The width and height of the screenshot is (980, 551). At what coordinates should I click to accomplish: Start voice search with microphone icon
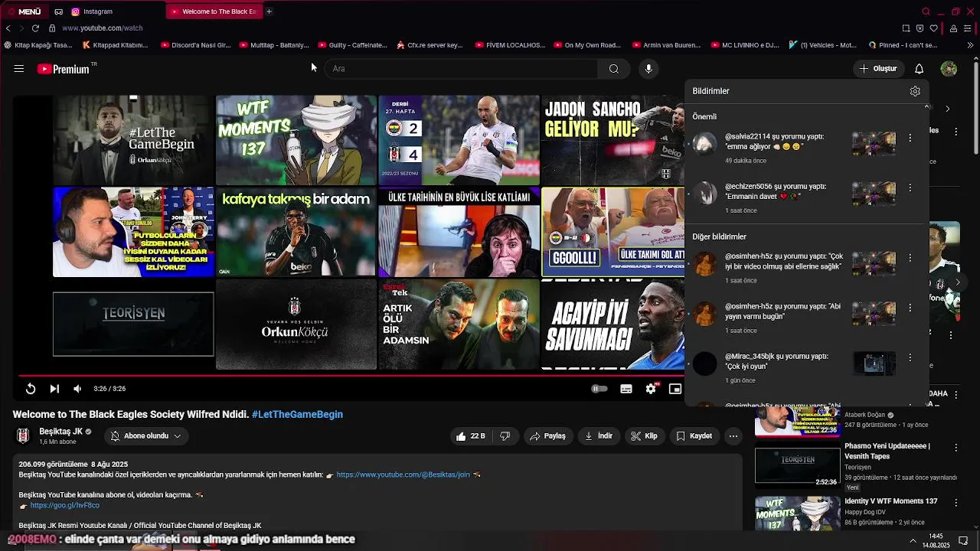coord(648,69)
